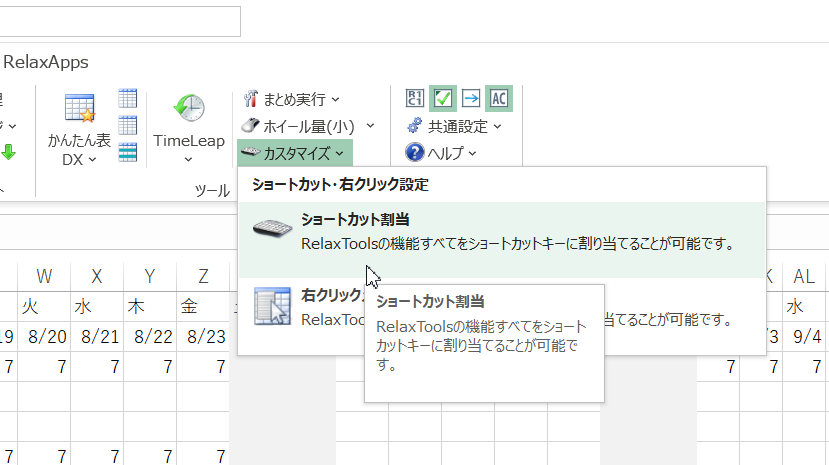Collapse the カスタマイズ dropdown

(x=294, y=153)
